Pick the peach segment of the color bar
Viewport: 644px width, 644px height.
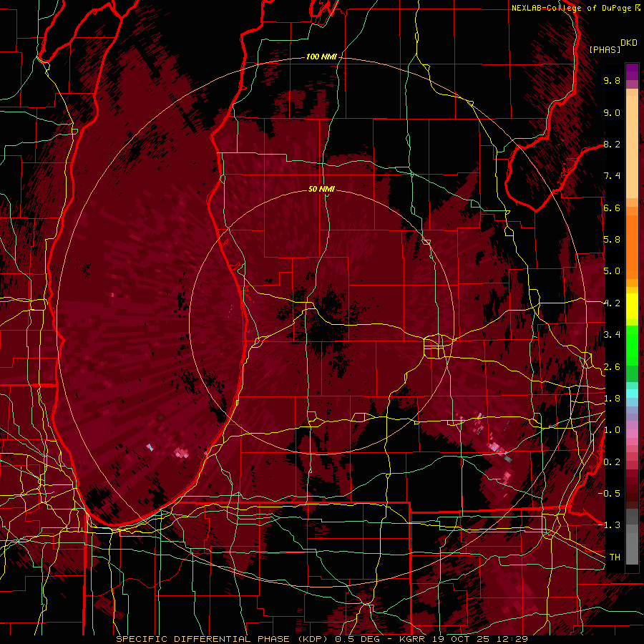632,144
